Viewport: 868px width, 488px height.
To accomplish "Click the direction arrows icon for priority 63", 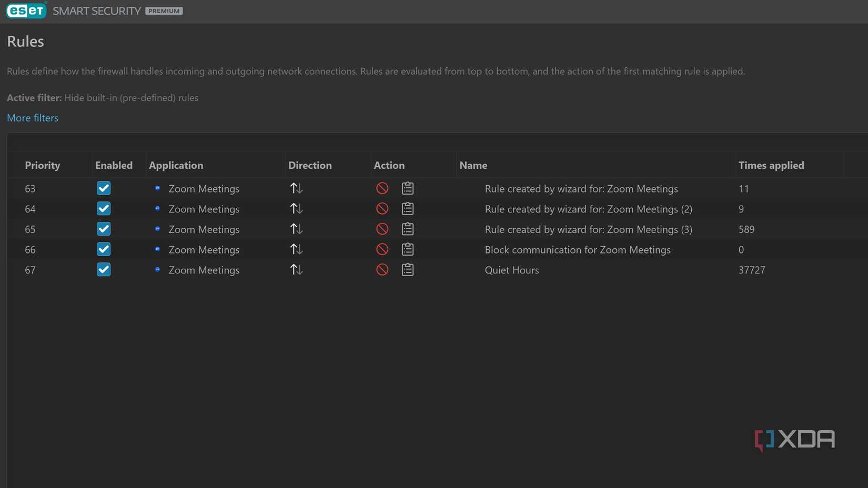I will click(x=296, y=188).
